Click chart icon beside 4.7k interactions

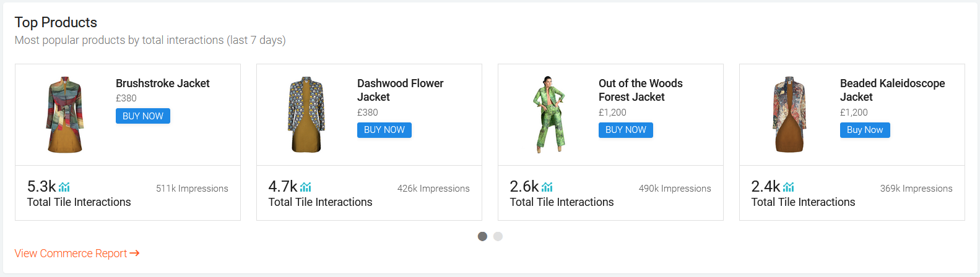click(306, 187)
